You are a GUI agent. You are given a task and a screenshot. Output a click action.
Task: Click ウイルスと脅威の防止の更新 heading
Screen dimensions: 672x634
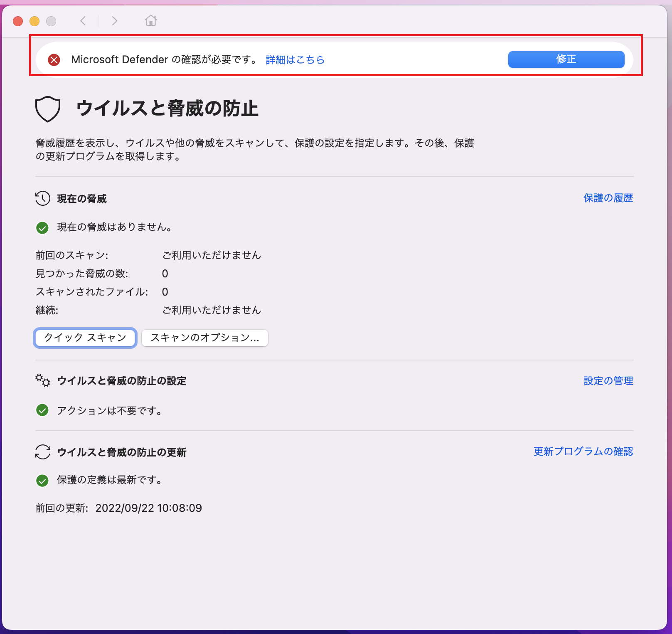pyautogui.click(x=122, y=452)
